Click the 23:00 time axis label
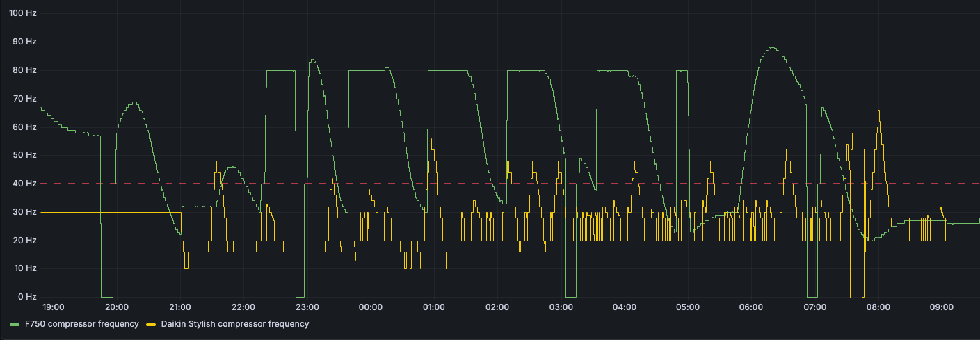 coord(307,307)
